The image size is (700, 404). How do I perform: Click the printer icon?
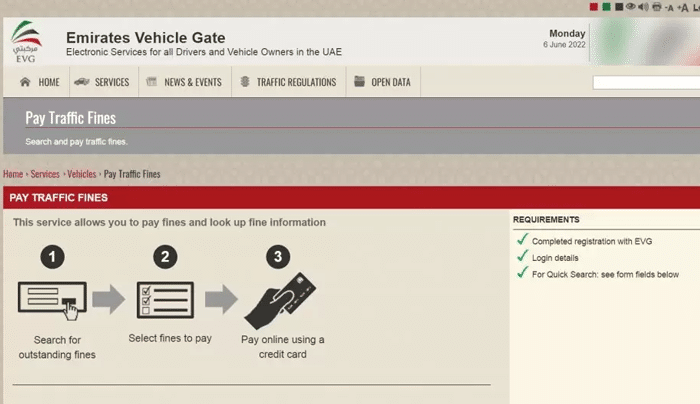click(655, 6)
